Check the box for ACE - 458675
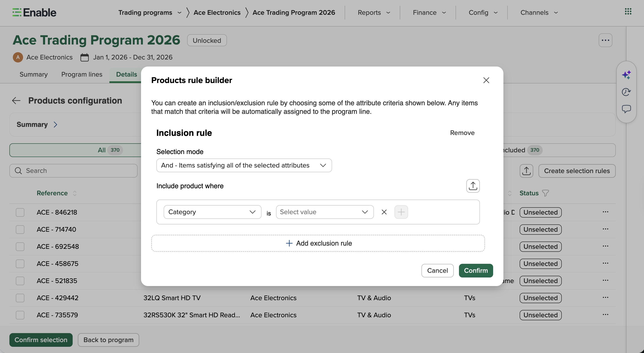 (x=20, y=264)
